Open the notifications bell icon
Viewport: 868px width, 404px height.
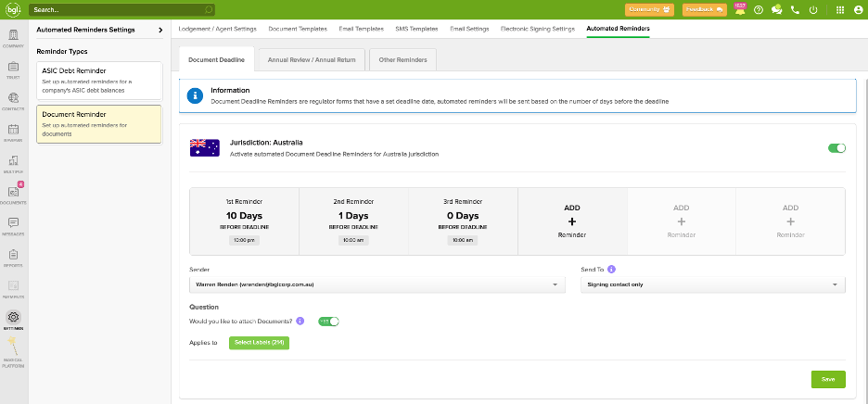(x=740, y=10)
